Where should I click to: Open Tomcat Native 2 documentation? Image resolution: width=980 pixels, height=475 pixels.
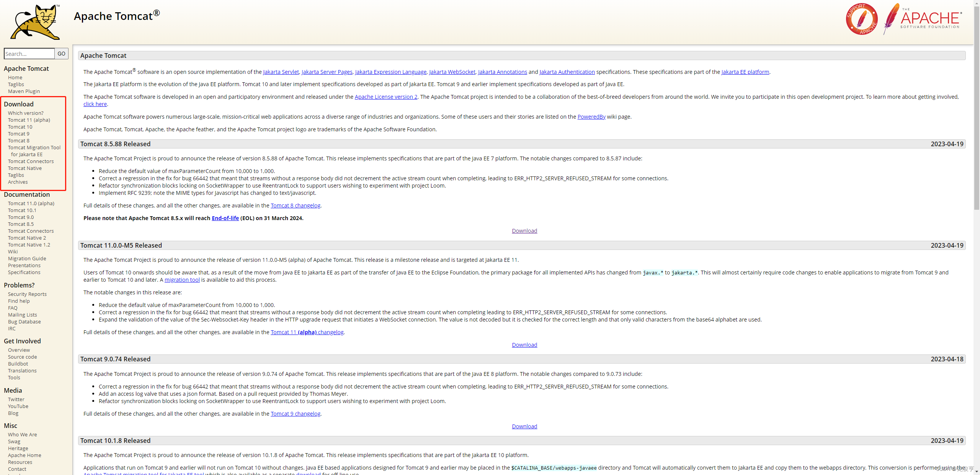(27, 238)
